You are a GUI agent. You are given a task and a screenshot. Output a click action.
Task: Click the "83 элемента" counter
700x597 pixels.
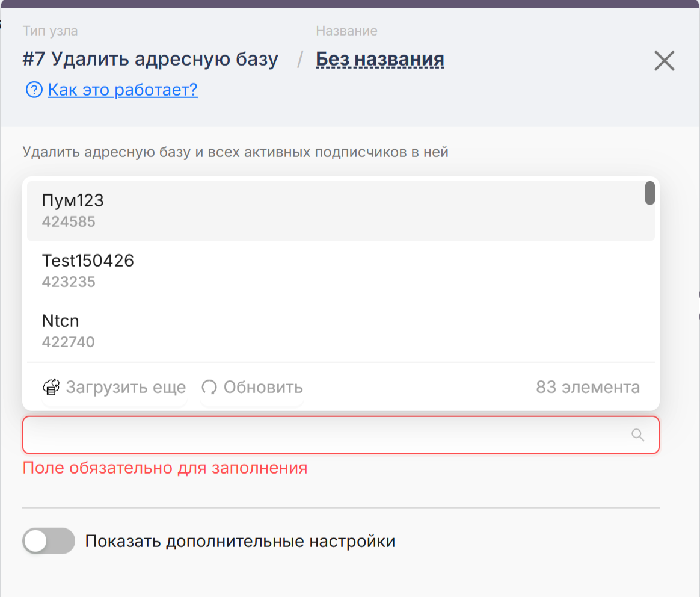pos(588,387)
